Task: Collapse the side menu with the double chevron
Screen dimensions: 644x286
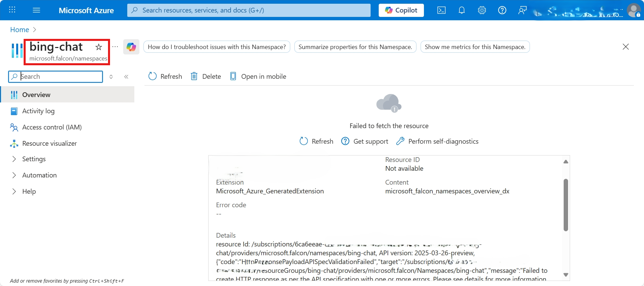Action: point(126,77)
